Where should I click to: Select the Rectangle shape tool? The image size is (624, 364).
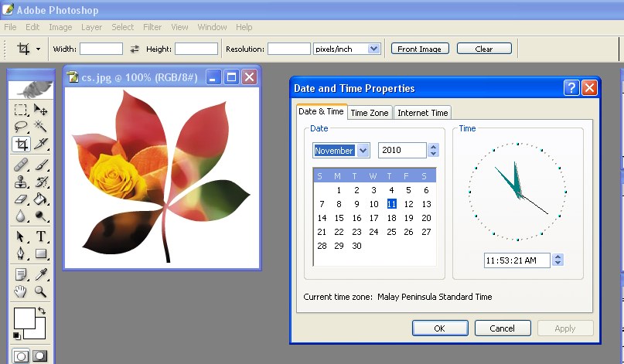tap(40, 253)
